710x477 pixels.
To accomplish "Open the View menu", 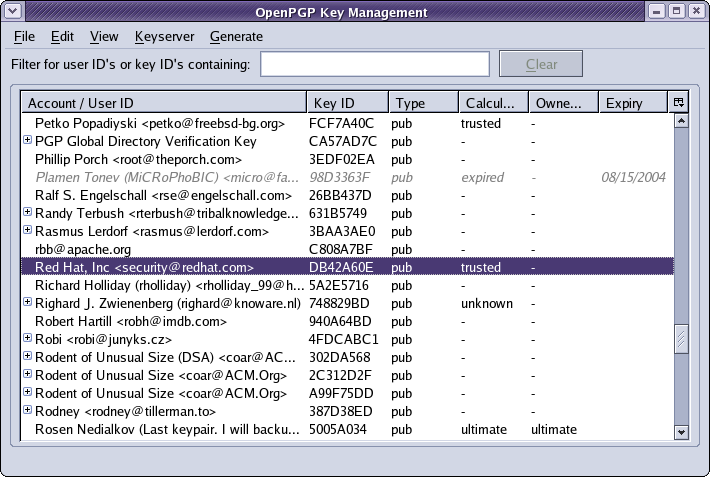I will pos(104,36).
